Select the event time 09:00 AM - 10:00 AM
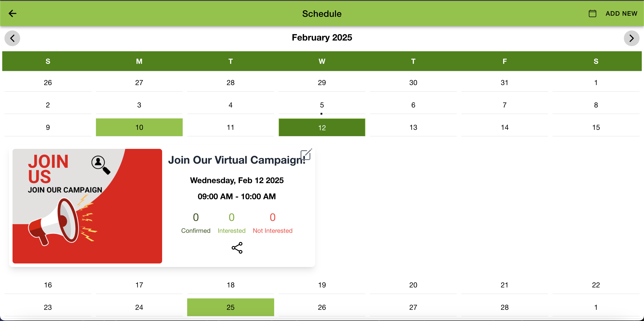The image size is (644, 321). click(237, 196)
